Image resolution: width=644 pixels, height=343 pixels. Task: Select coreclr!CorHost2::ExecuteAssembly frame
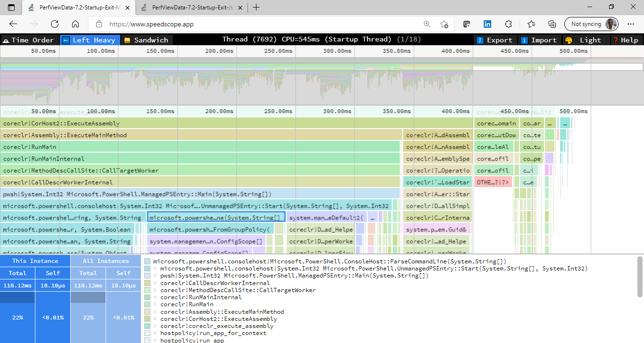pyautogui.click(x=237, y=123)
